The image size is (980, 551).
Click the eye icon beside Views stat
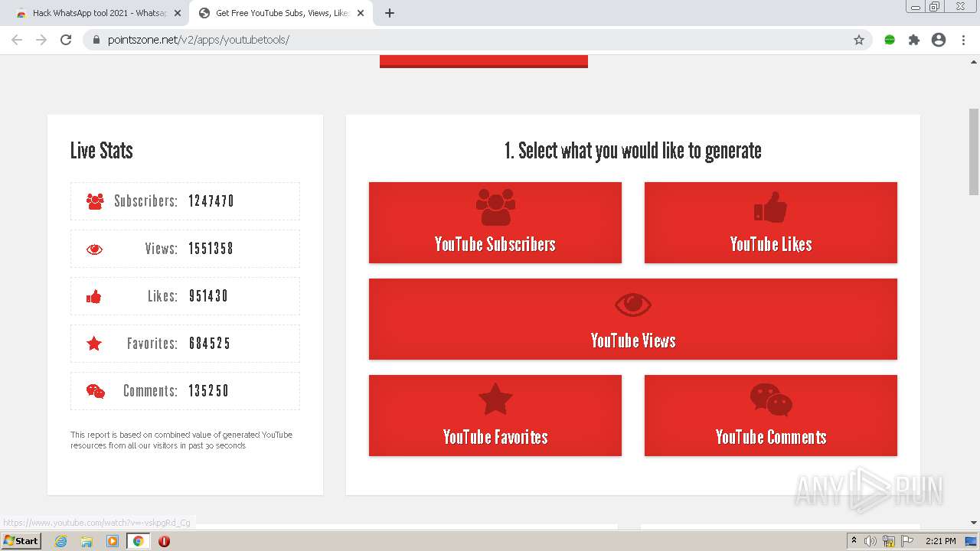pyautogui.click(x=95, y=249)
